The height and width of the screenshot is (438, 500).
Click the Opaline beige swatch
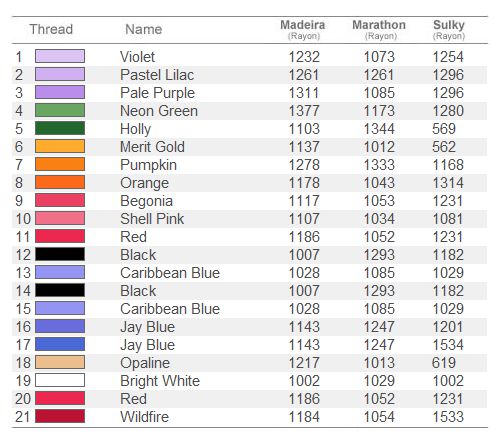tap(60, 362)
